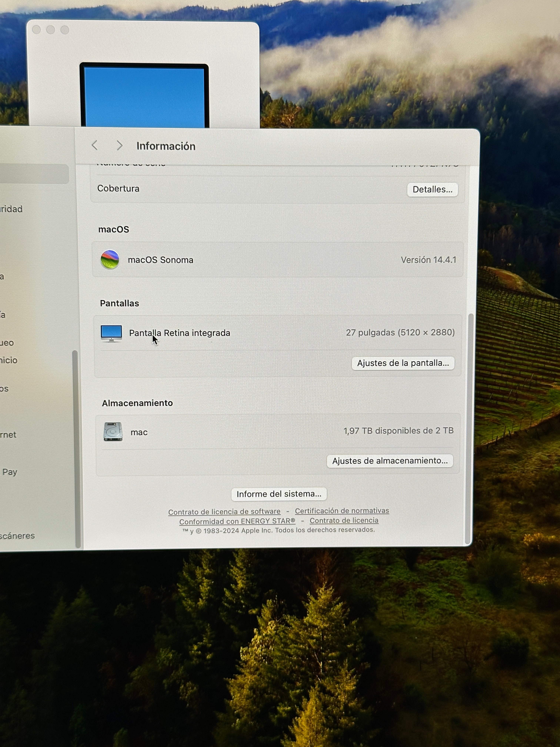Click the "Pantalla Retina integrada" label

pyautogui.click(x=180, y=333)
